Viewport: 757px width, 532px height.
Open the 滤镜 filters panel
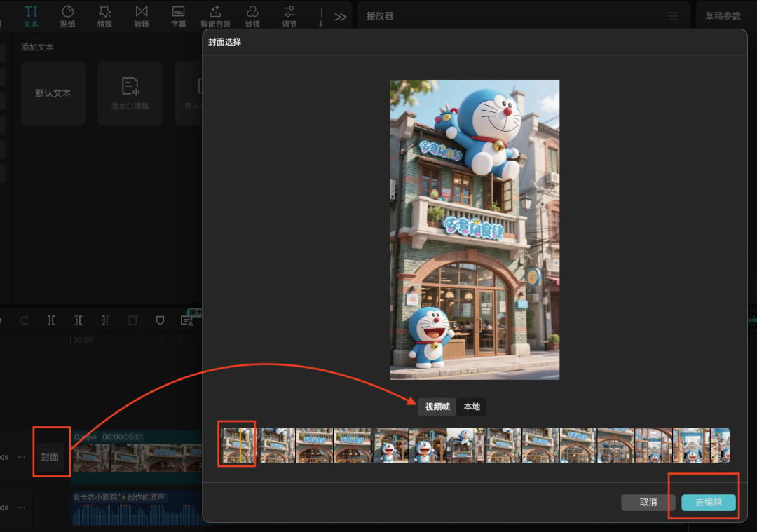(252, 16)
